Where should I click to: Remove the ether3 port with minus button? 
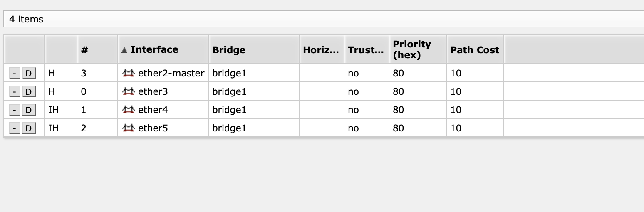(x=15, y=92)
